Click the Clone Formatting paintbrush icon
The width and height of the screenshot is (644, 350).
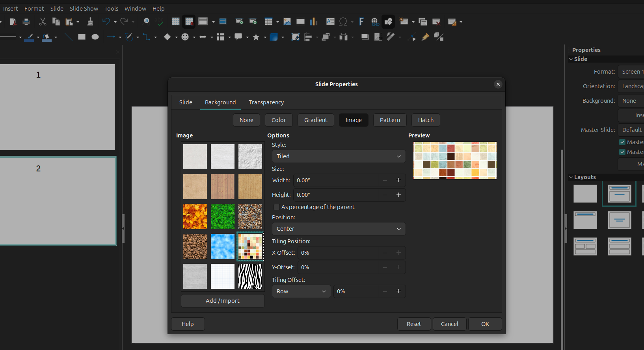(90, 22)
